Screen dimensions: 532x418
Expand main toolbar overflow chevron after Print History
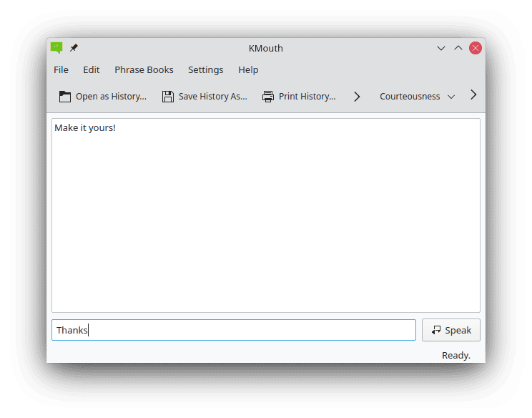click(x=357, y=97)
